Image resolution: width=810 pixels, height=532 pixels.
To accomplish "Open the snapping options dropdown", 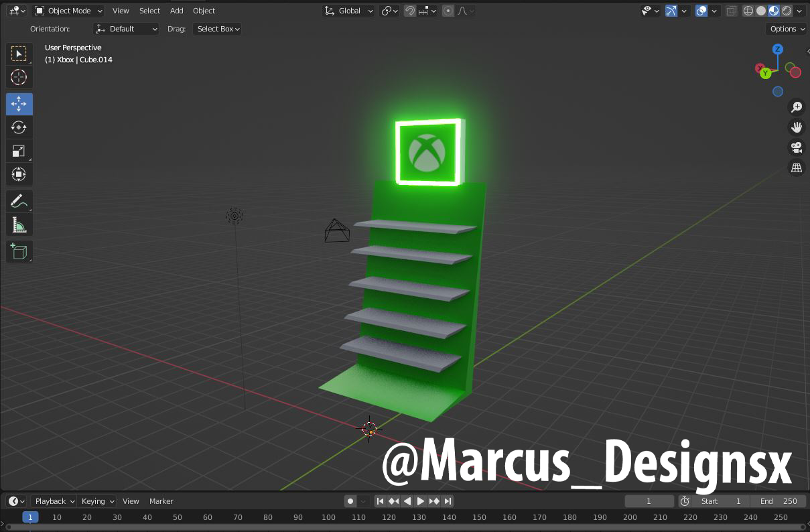I will tap(427, 11).
